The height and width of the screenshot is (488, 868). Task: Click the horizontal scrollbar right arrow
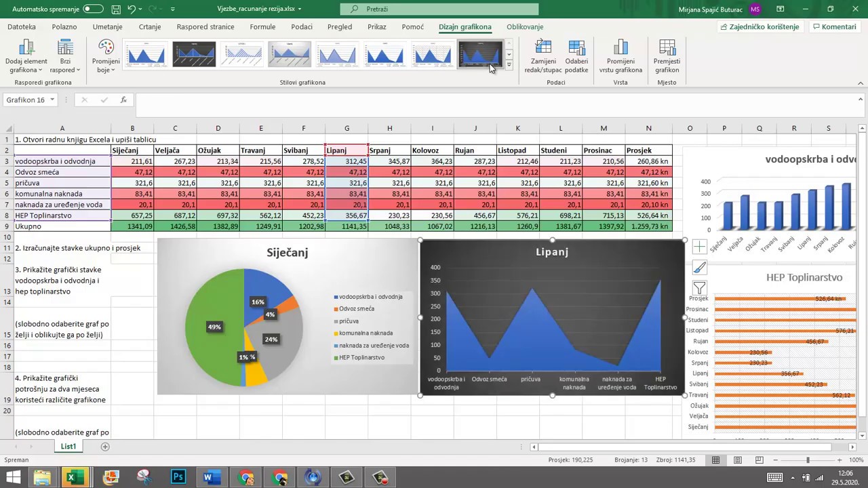click(x=852, y=447)
